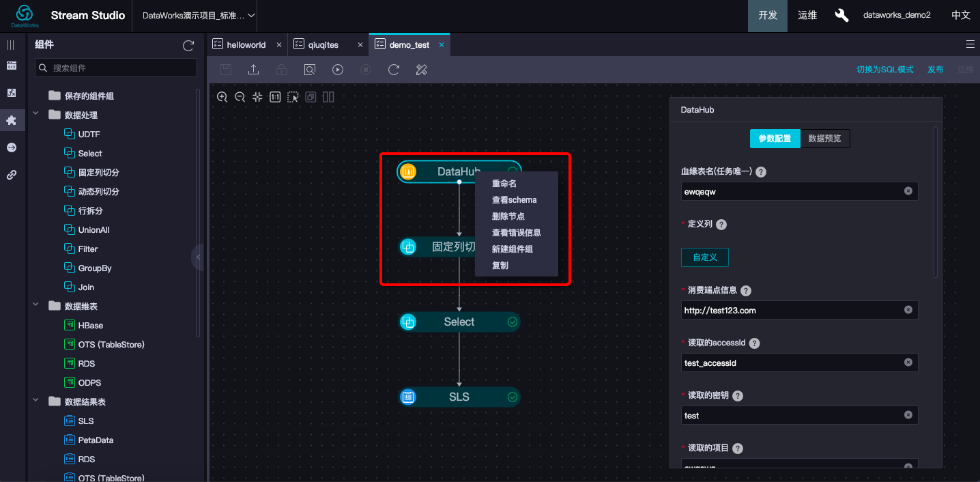The width and height of the screenshot is (980, 482).
Task: Zoom out on the canvas
Action: [x=240, y=97]
